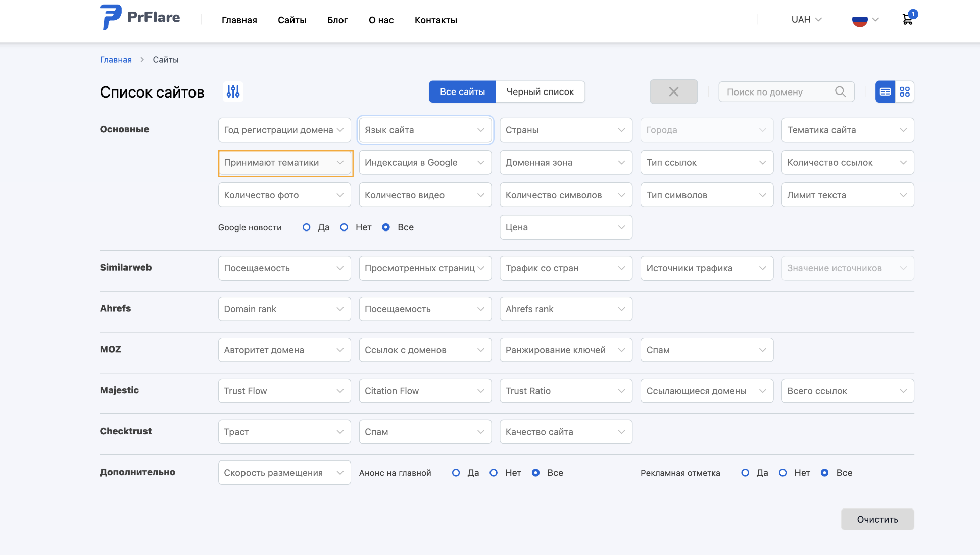This screenshot has height=555, width=980.
Task: Open Качество сайта dropdown
Action: click(x=566, y=432)
